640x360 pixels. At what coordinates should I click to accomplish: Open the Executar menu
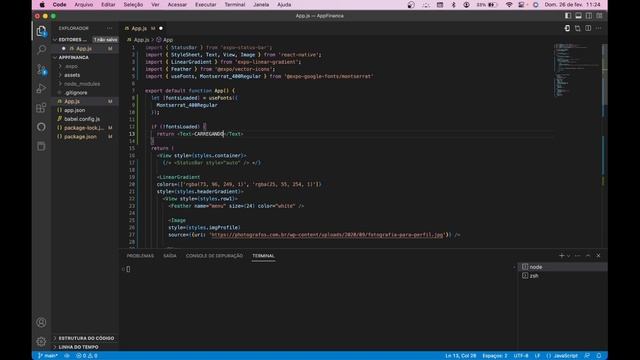[x=205, y=5]
